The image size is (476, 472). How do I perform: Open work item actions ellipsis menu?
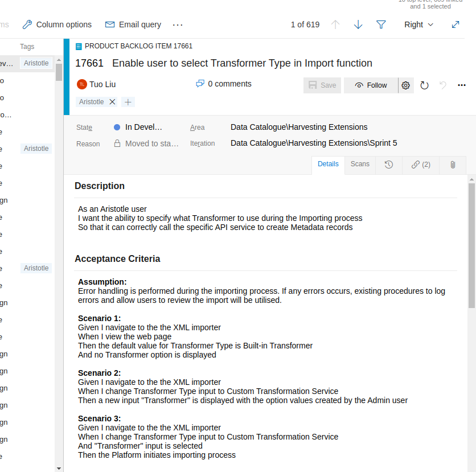pyautogui.click(x=462, y=85)
